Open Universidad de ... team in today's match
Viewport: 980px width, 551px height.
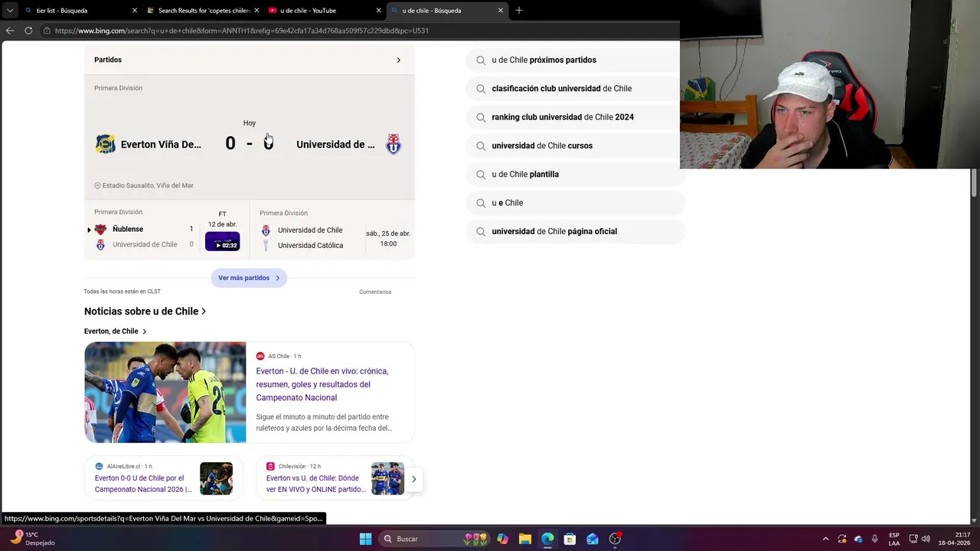(335, 145)
